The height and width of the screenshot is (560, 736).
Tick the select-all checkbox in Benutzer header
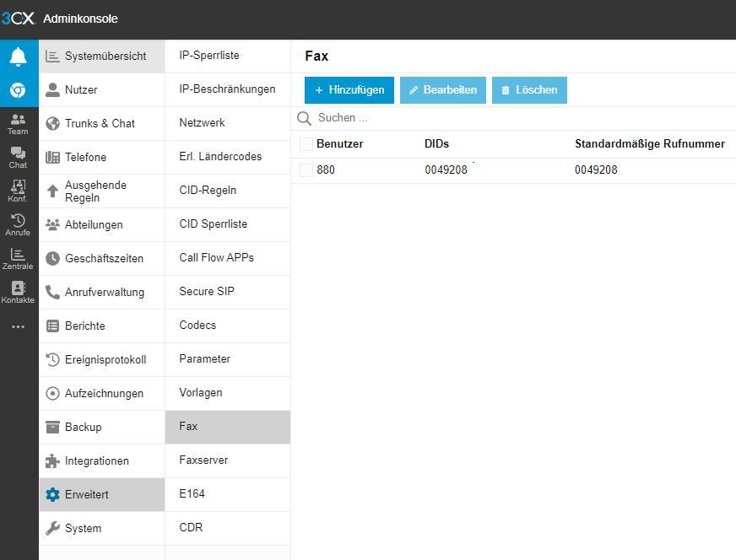point(306,144)
